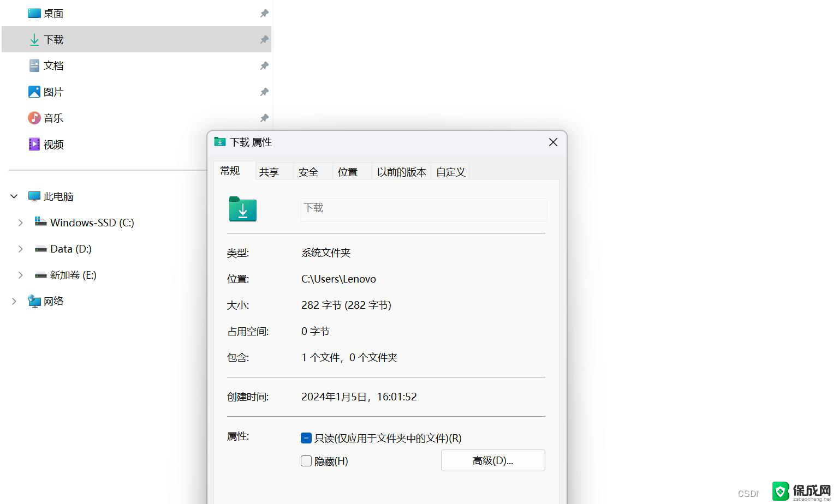The width and height of the screenshot is (839, 504).
Task: Click the size value 282 字节 (282 字节)
Action: (346, 305)
